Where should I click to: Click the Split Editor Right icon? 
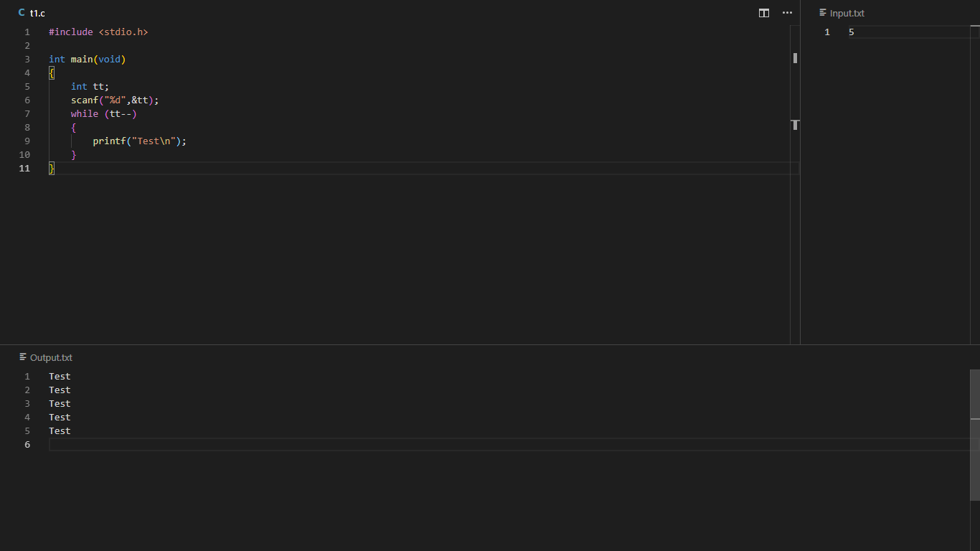764,13
